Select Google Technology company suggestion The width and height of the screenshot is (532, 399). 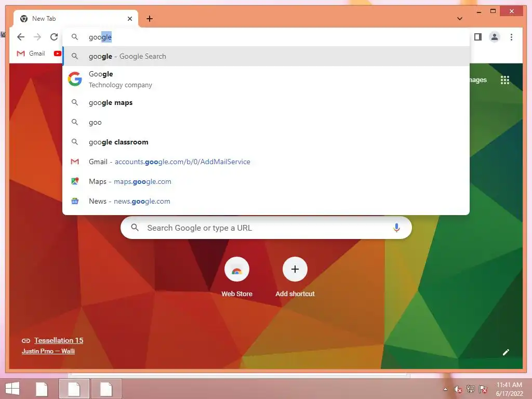[x=266, y=79]
